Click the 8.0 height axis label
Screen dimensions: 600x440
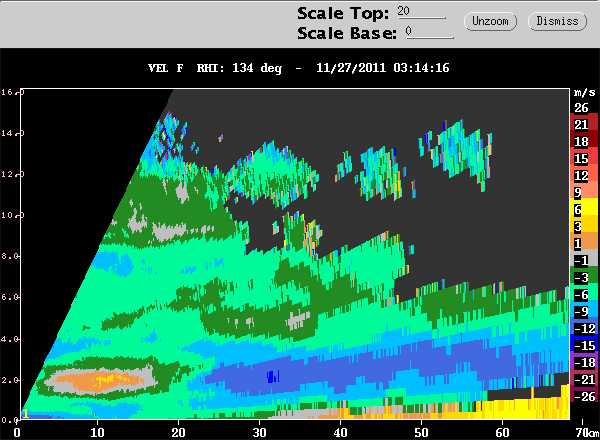9,256
